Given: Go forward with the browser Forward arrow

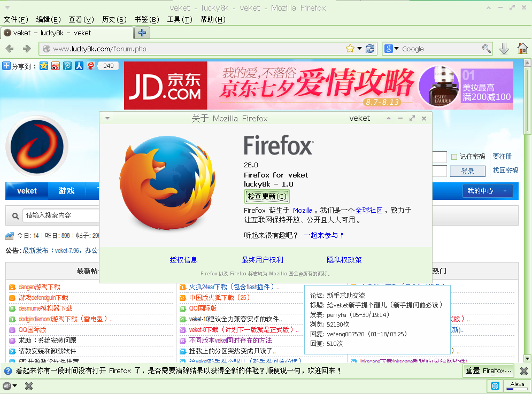Looking at the screenshot, I should pyautogui.click(x=27, y=49).
